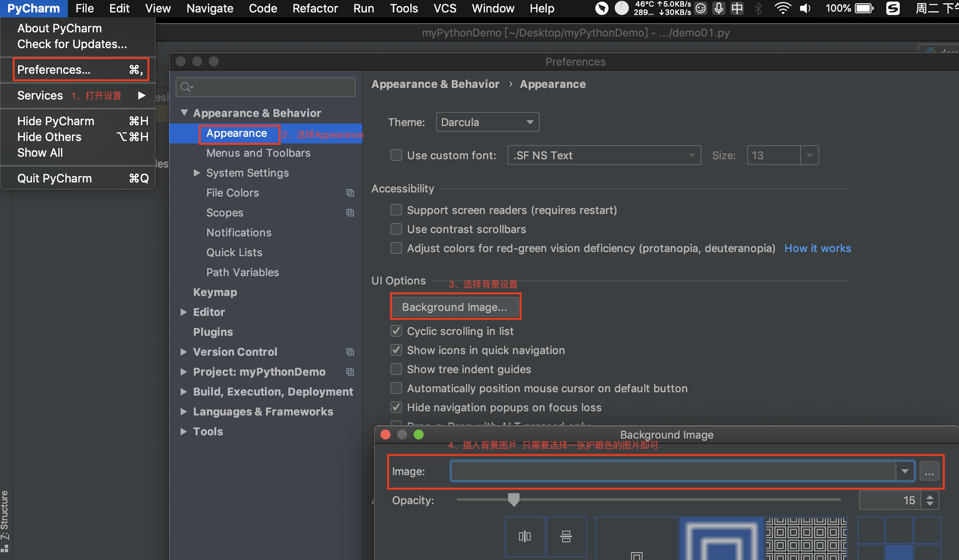The width and height of the screenshot is (959, 560).
Task: Click the microphone icon in menu bar
Action: pos(719,8)
